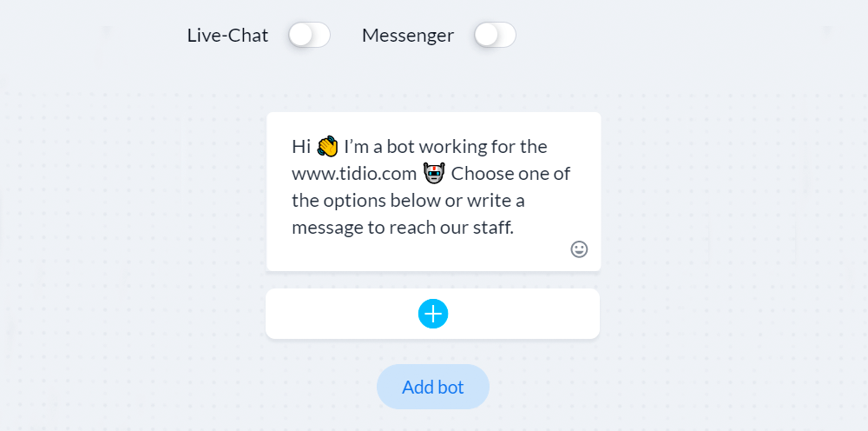Click the waving hand emoji in message
868x431 pixels.
pyautogui.click(x=328, y=147)
